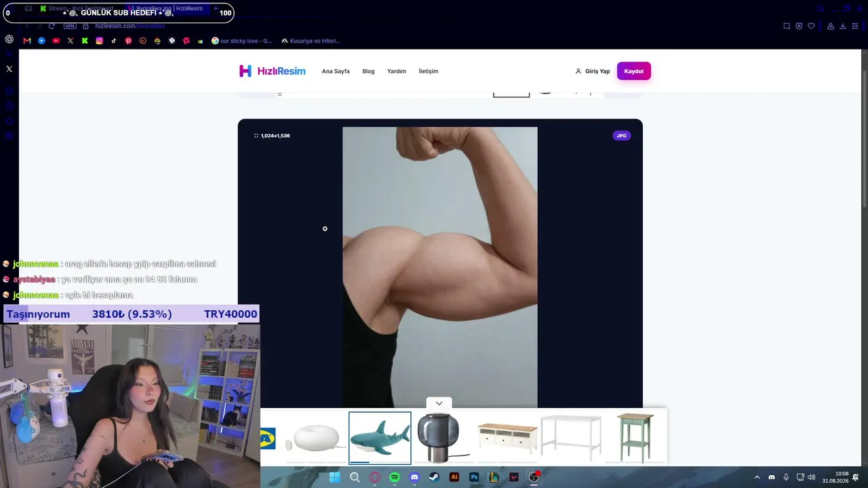Screen dimensions: 868x488
Task: Open Discord from the taskbar
Action: coord(414,477)
